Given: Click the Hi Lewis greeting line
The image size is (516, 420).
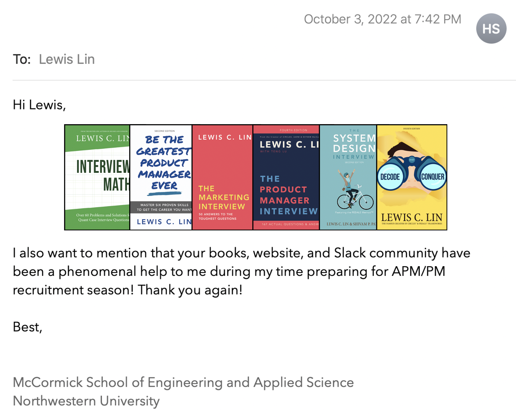Looking at the screenshot, I should point(39,105).
